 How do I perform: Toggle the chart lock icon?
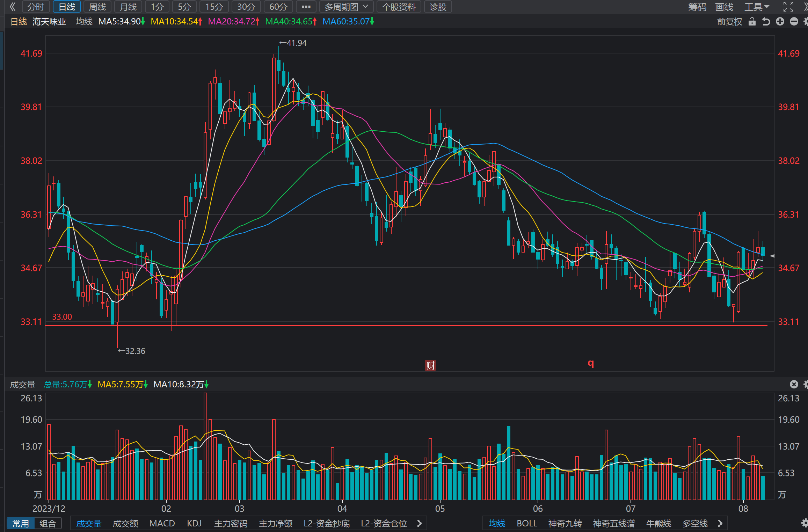[x=752, y=22]
